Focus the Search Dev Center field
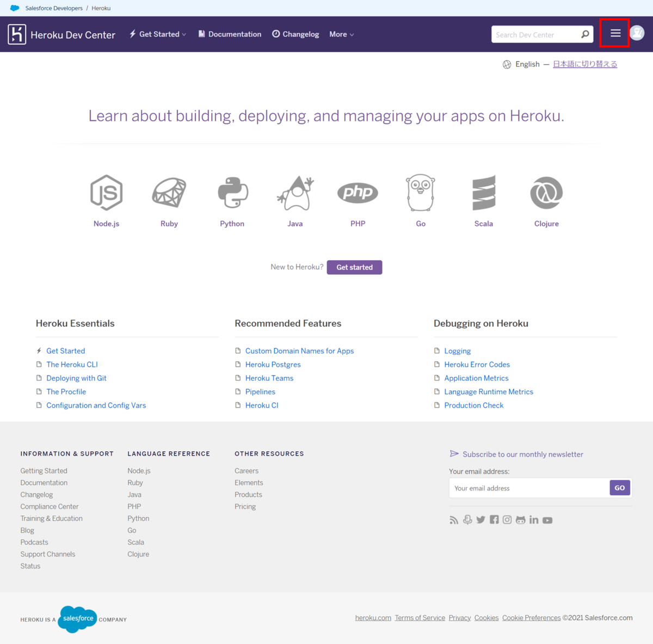The width and height of the screenshot is (653, 644). pyautogui.click(x=536, y=34)
